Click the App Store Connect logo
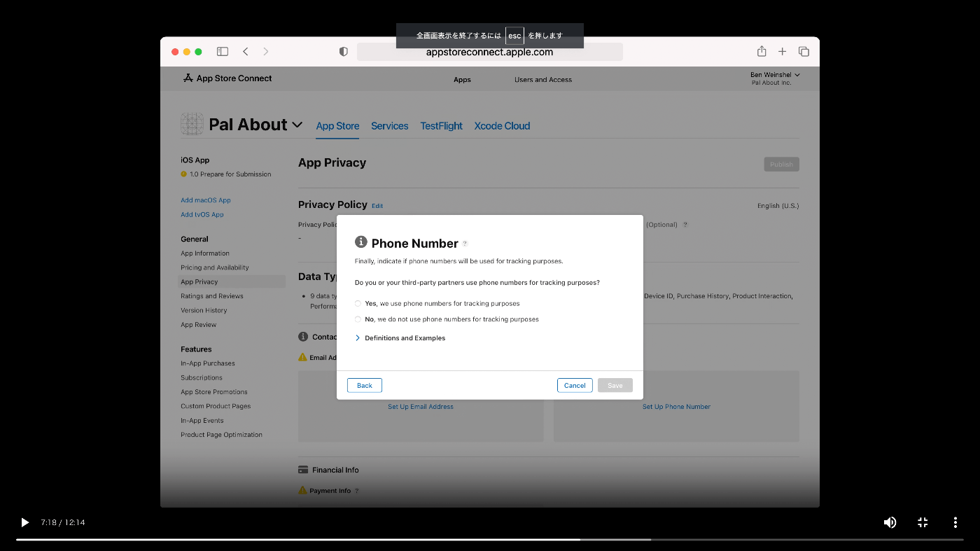 point(227,78)
